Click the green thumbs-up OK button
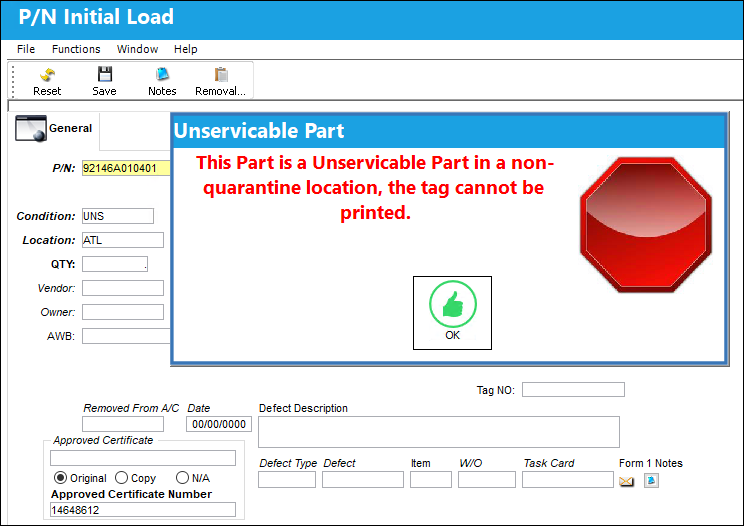The image size is (744, 526). (x=452, y=313)
